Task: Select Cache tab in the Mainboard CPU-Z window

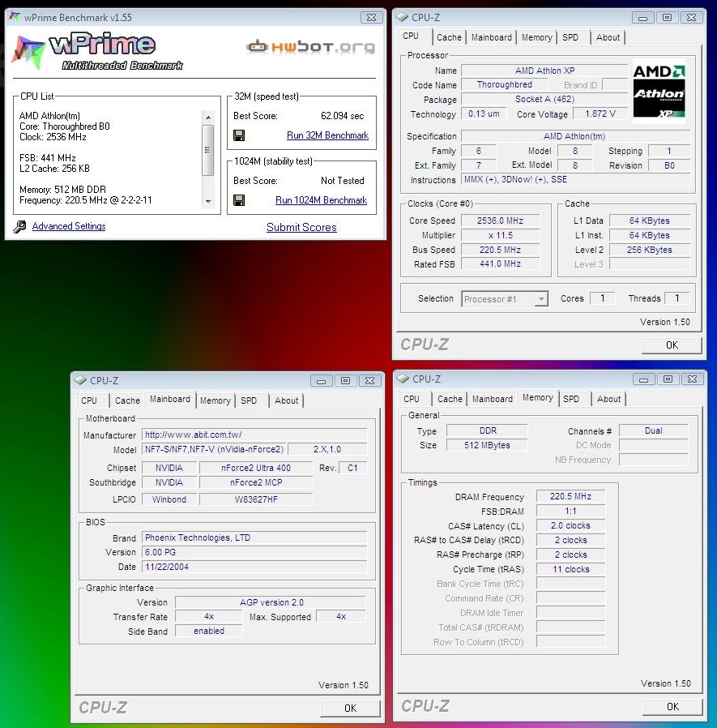Action: (127, 400)
